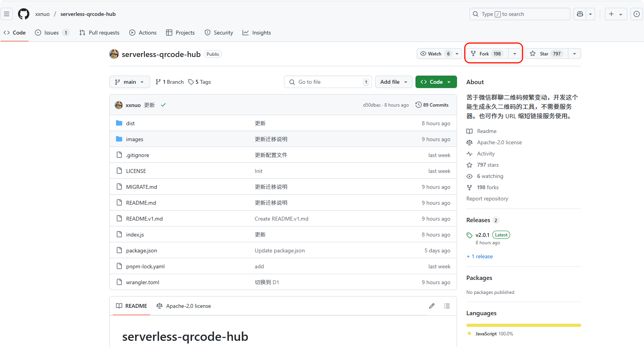The width and height of the screenshot is (644, 347).
Task: Open the 5 Tags link
Action: [x=200, y=82]
